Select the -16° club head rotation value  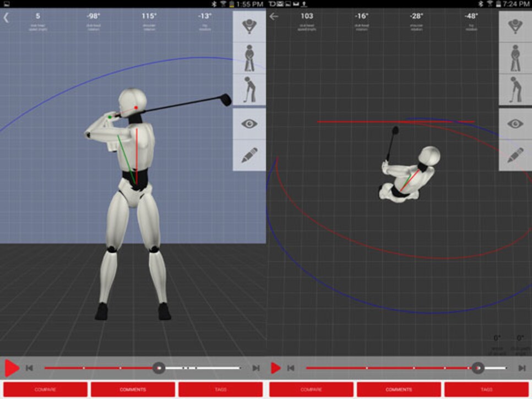coord(362,16)
